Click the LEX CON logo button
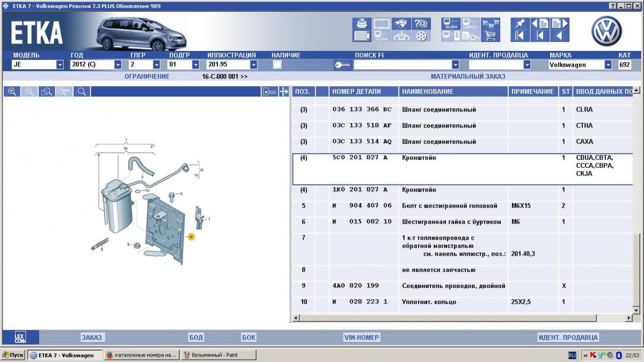 [x=20, y=337]
